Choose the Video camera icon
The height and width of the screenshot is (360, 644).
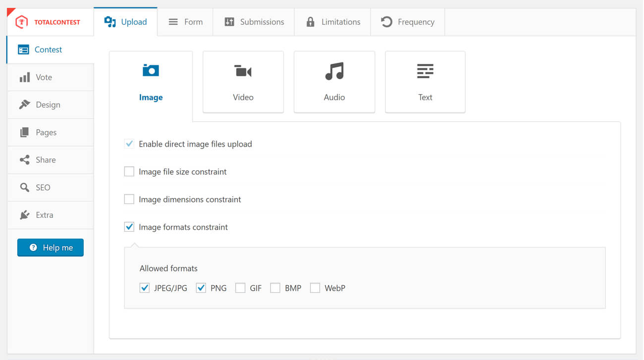click(x=243, y=71)
